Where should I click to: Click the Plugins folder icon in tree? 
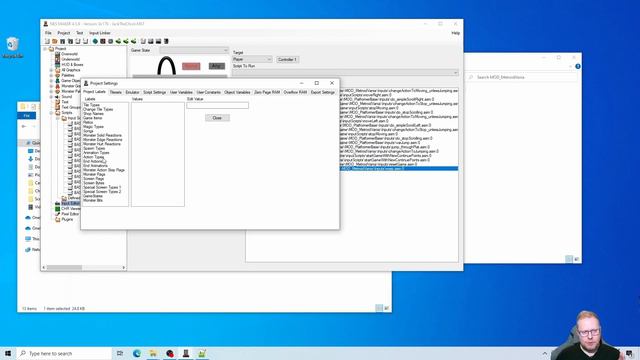click(x=58, y=219)
